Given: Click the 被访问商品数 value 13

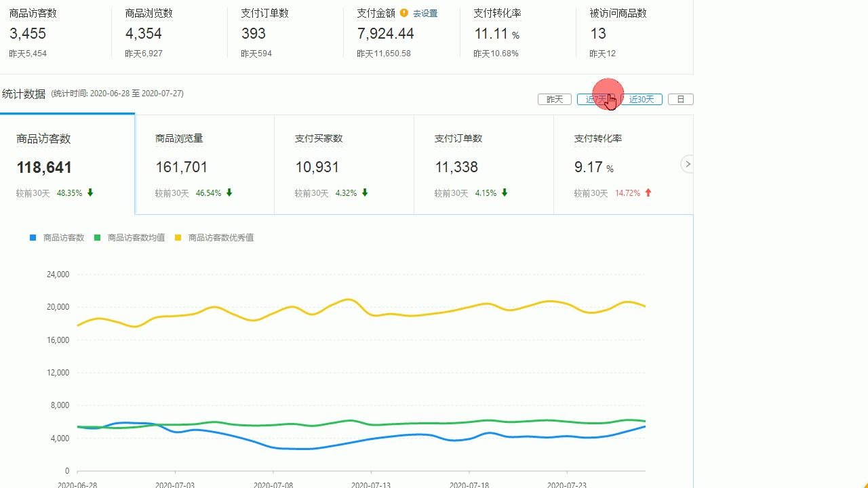Looking at the screenshot, I should (598, 34).
